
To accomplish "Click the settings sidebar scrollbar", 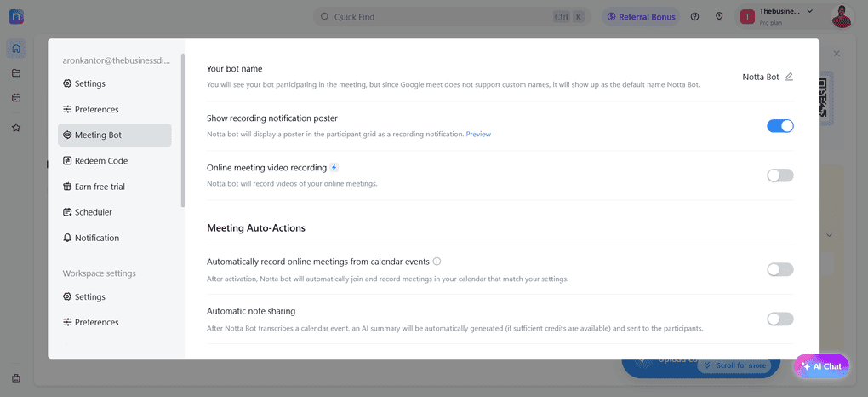I will (183, 130).
